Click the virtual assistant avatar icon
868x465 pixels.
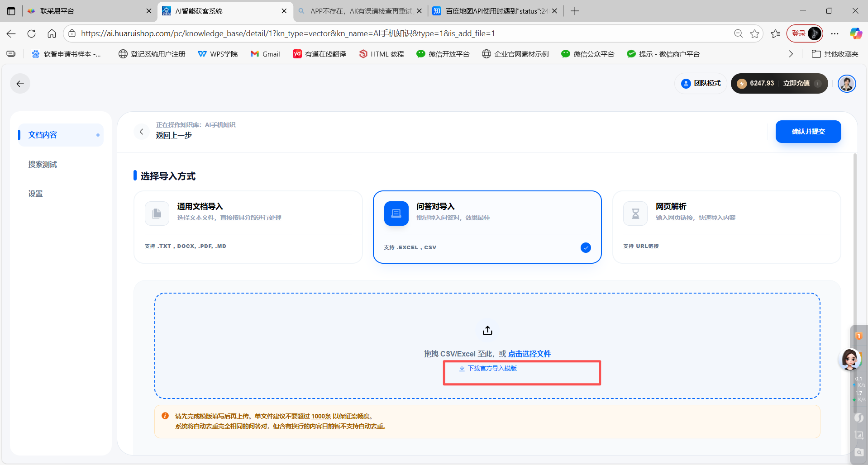pyautogui.click(x=849, y=360)
